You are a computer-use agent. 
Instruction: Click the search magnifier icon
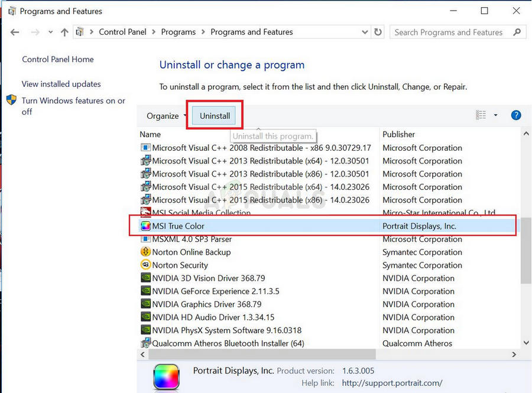tap(517, 33)
